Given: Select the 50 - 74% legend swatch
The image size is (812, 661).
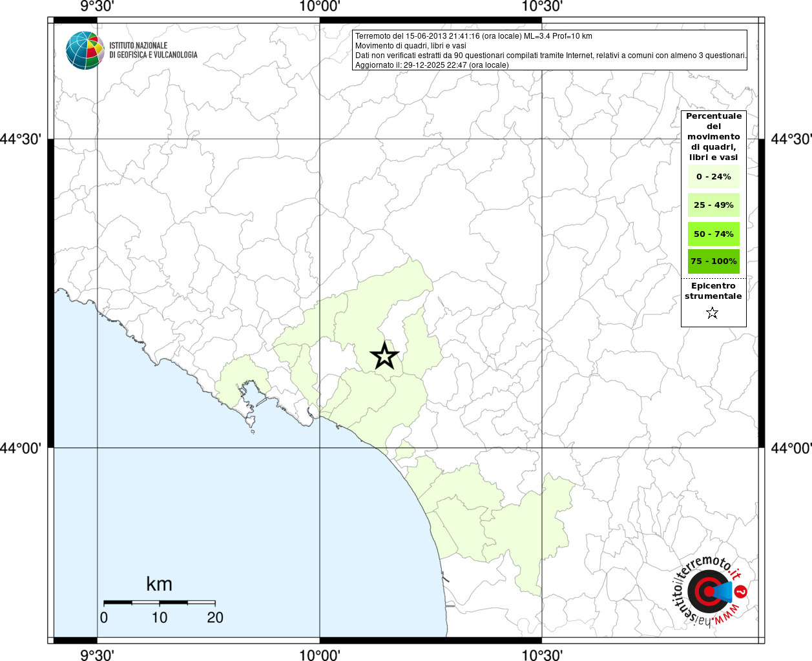Looking at the screenshot, I should pyautogui.click(x=714, y=234).
